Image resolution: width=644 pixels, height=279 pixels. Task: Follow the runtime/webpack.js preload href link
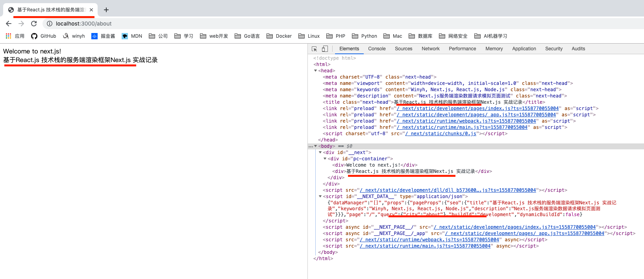pos(466,121)
